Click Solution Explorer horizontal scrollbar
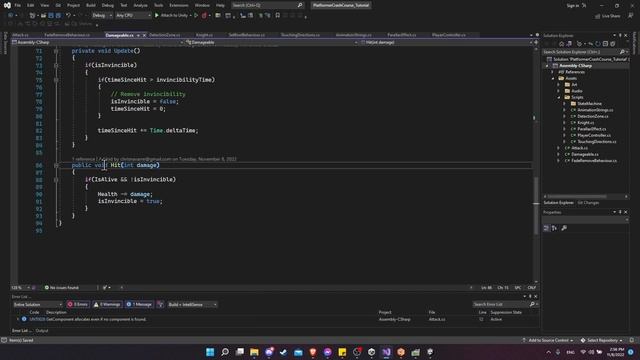This screenshot has width=640, height=360. [x=576, y=196]
